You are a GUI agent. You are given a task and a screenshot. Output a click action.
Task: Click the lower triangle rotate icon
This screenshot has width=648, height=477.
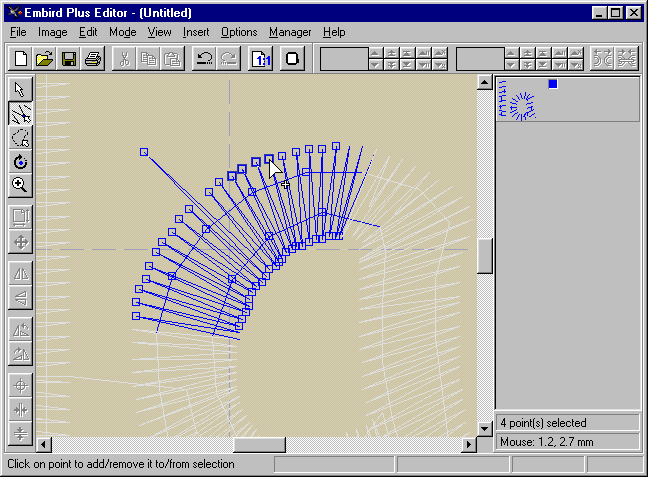coord(20,354)
